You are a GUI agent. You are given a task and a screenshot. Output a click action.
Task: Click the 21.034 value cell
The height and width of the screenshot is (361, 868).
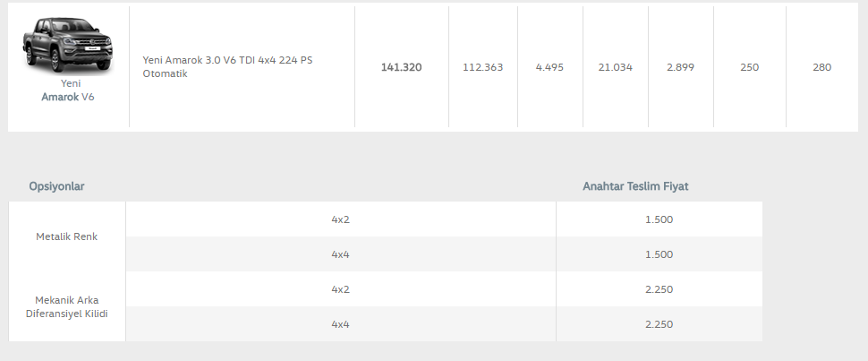615,67
